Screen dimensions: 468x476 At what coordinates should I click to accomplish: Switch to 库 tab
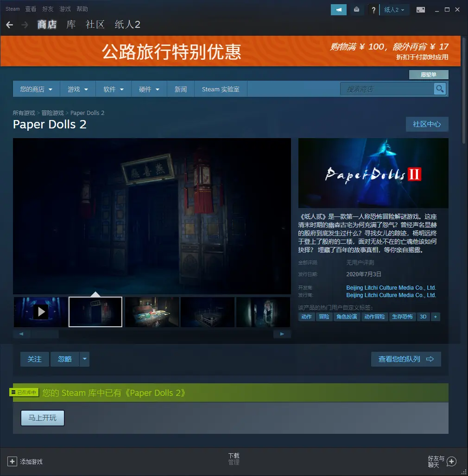(71, 25)
